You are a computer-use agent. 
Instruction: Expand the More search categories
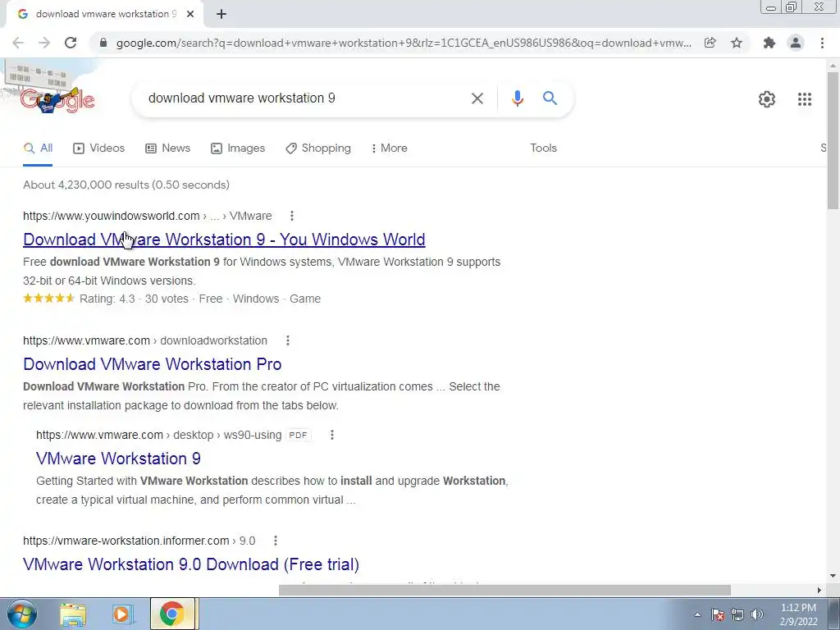point(389,148)
